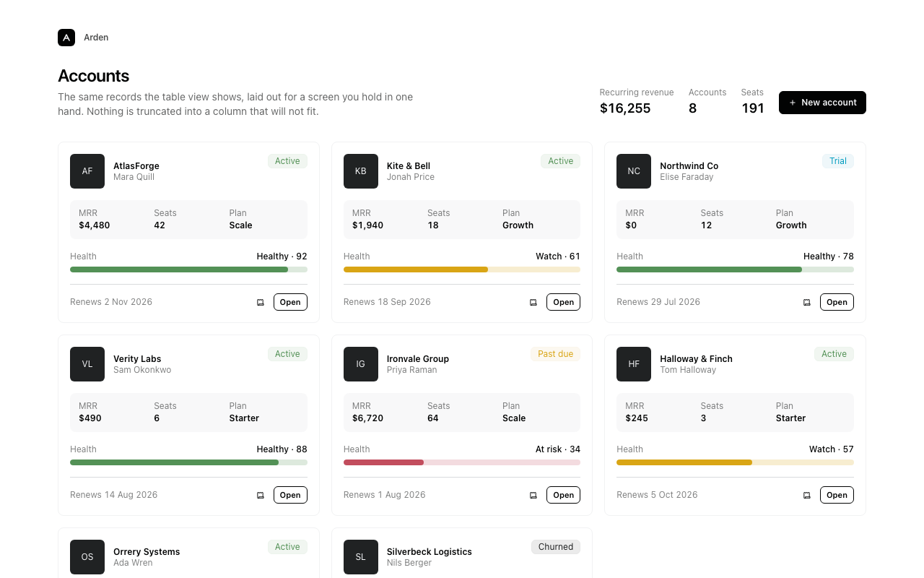Click the 'Watch · 57' health label
Image resolution: width=924 pixels, height=578 pixels.
tap(832, 449)
